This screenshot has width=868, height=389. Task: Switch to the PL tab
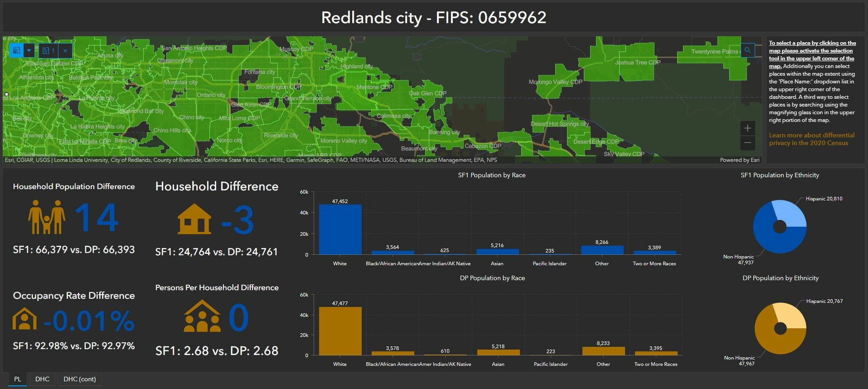pyautogui.click(x=18, y=379)
